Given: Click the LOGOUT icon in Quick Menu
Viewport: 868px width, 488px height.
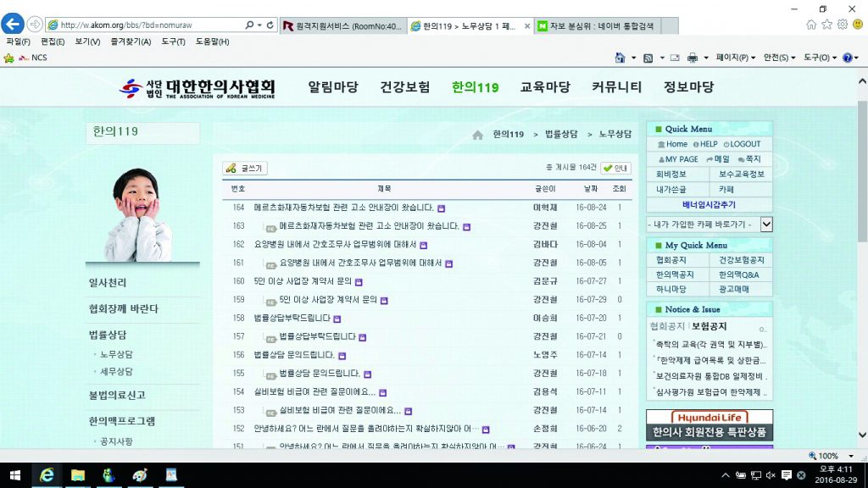Looking at the screenshot, I should coord(727,144).
